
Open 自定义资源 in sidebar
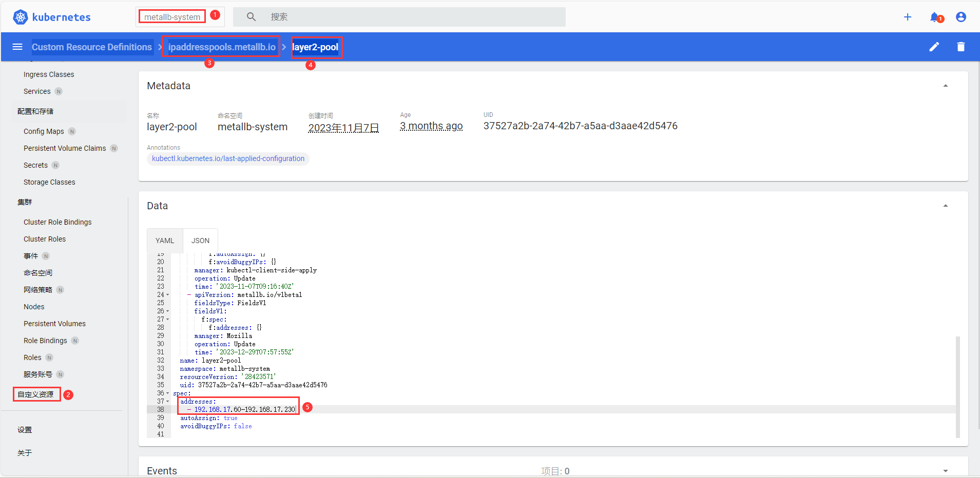click(35, 394)
